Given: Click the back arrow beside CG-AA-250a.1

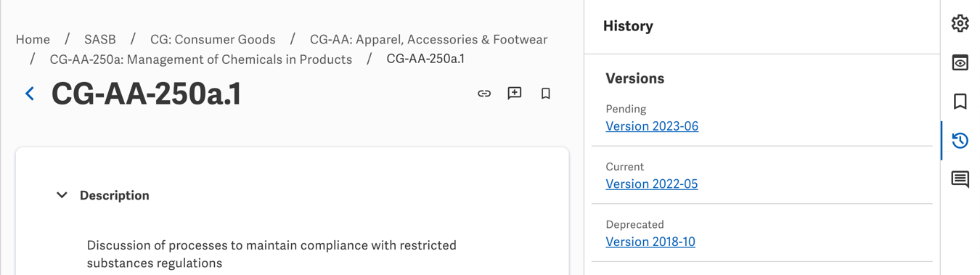Looking at the screenshot, I should tap(30, 94).
